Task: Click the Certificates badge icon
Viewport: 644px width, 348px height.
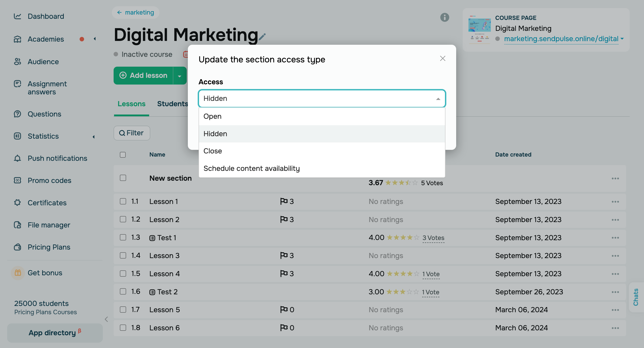Action: pos(17,202)
